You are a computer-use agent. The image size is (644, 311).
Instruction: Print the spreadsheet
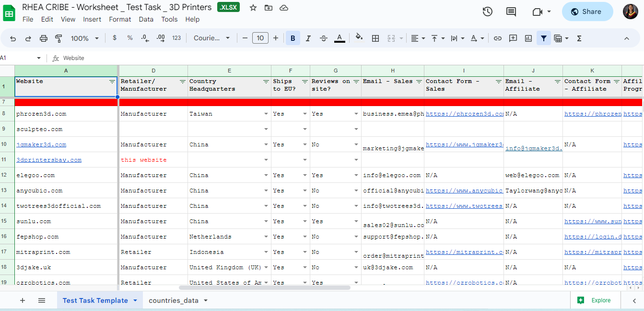pos(44,38)
